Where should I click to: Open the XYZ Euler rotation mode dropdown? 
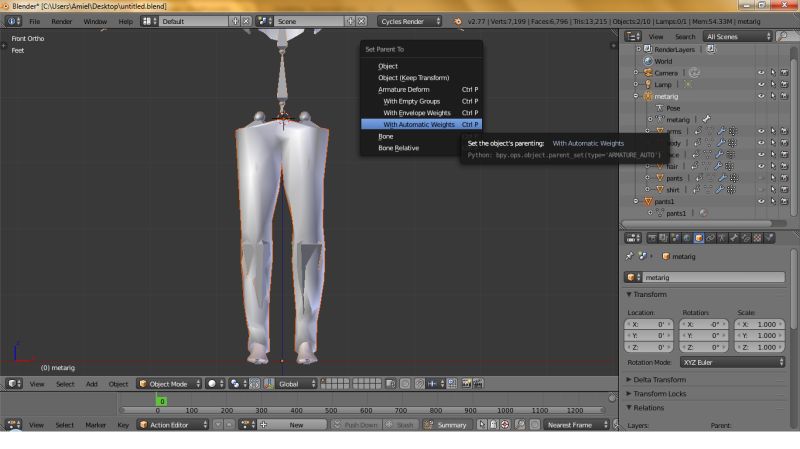coord(732,362)
